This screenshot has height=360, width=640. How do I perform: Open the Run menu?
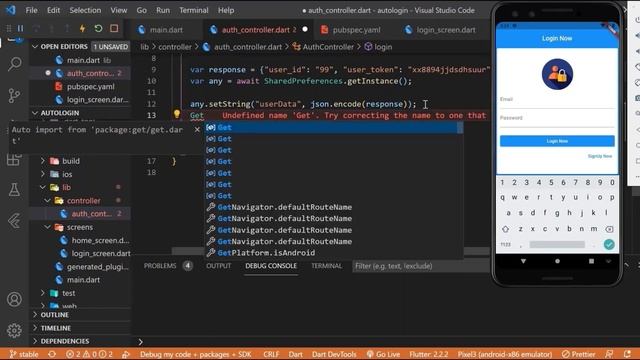pyautogui.click(x=162, y=10)
